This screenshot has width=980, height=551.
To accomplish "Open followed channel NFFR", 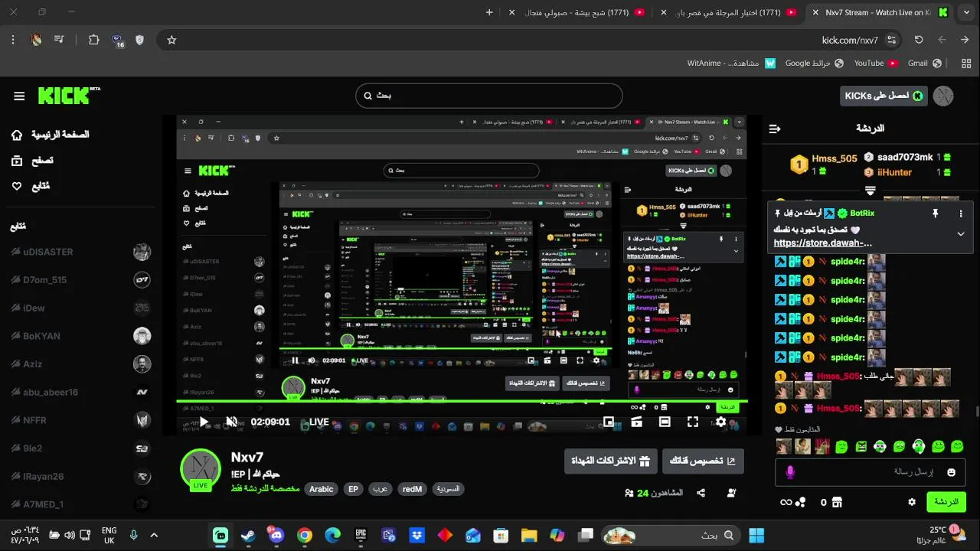I will [80, 420].
